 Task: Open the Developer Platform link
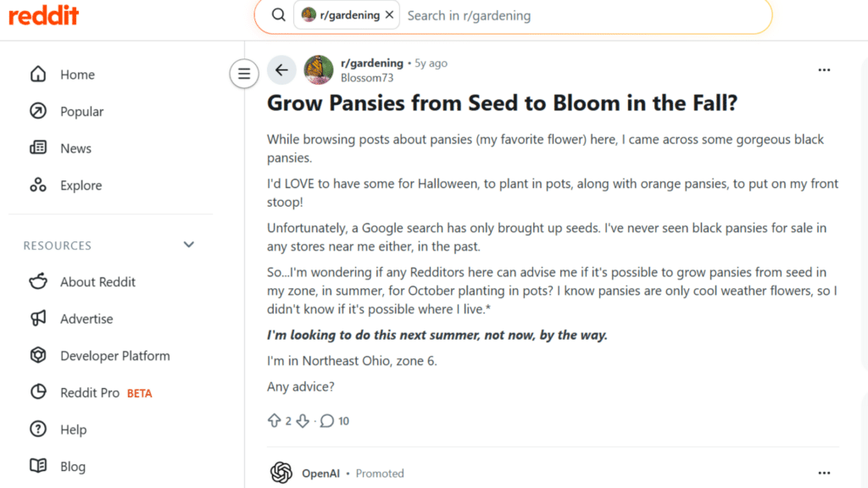click(x=114, y=356)
